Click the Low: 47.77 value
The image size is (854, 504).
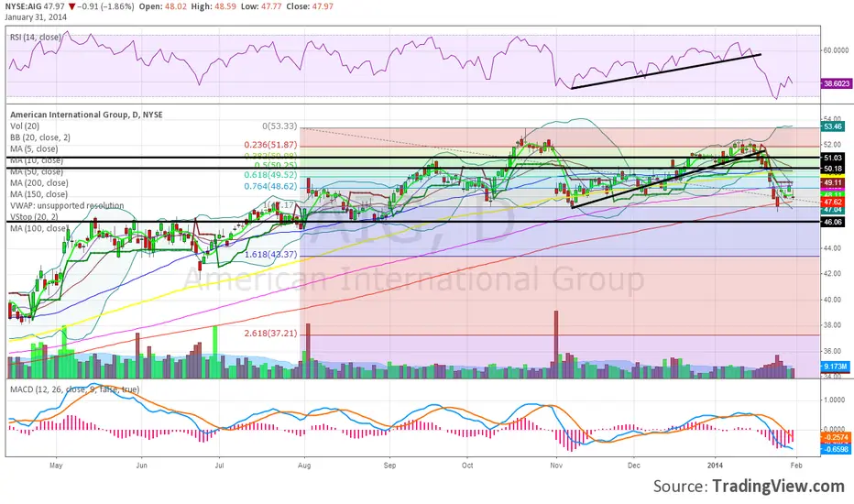(266, 6)
